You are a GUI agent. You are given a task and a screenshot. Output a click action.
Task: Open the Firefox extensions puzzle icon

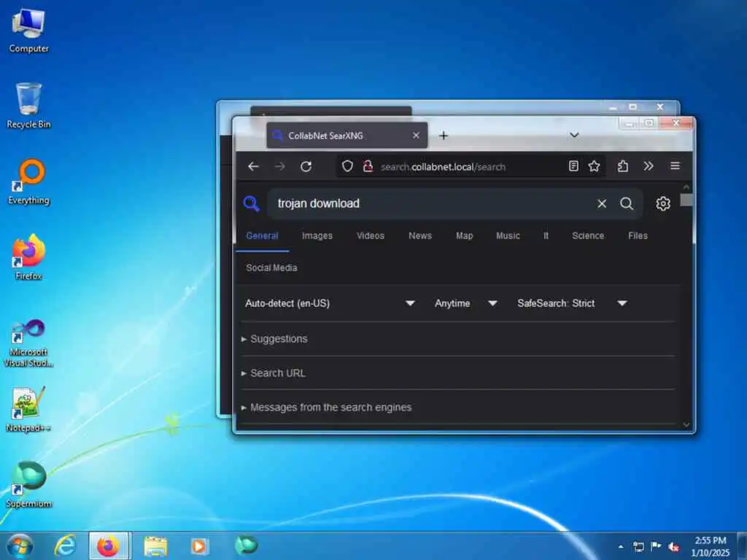tap(623, 166)
